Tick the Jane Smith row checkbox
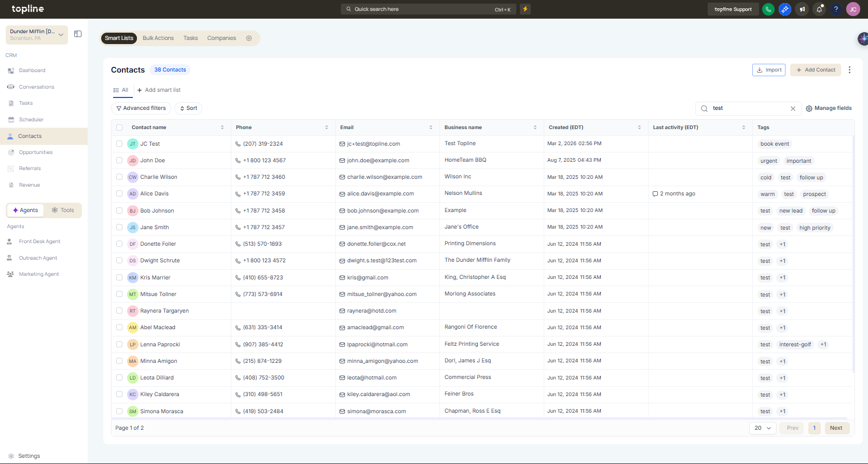Image resolution: width=868 pixels, height=464 pixels. [119, 227]
